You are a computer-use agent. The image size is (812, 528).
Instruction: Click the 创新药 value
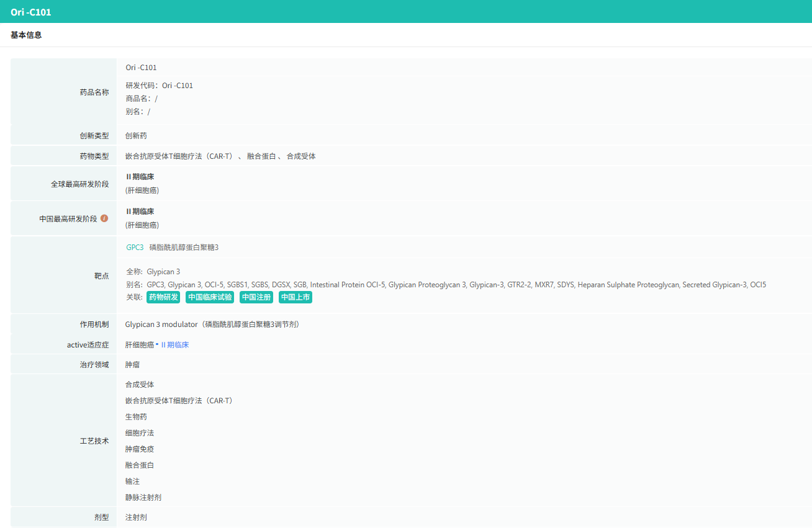136,136
